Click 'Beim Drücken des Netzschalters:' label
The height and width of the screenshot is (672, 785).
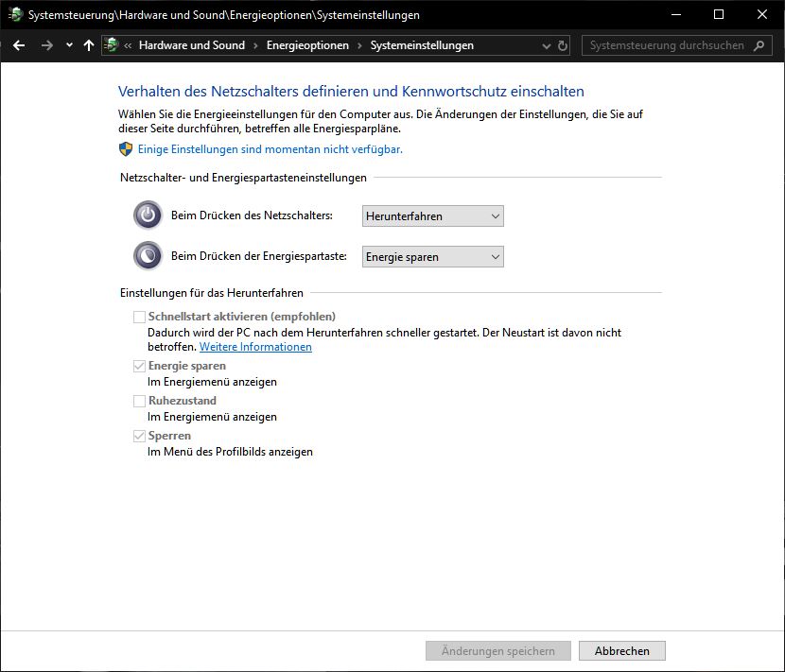point(252,215)
